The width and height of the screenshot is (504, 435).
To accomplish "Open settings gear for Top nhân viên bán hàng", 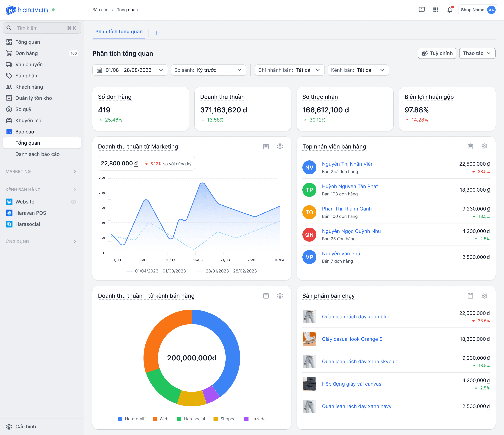I will pos(484,147).
